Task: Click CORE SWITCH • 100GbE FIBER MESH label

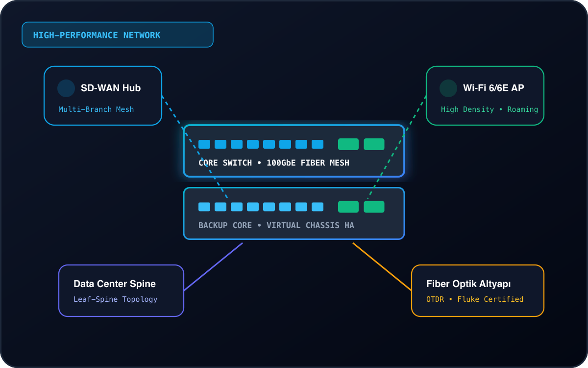Action: [274, 163]
